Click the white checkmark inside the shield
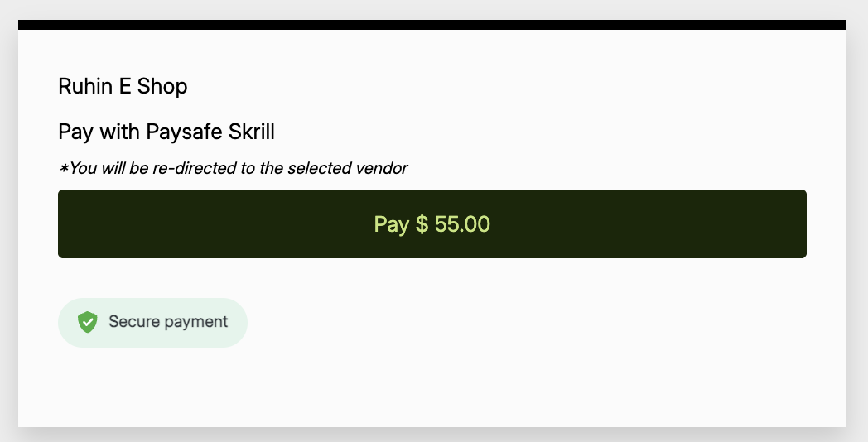868x442 pixels. tap(88, 322)
